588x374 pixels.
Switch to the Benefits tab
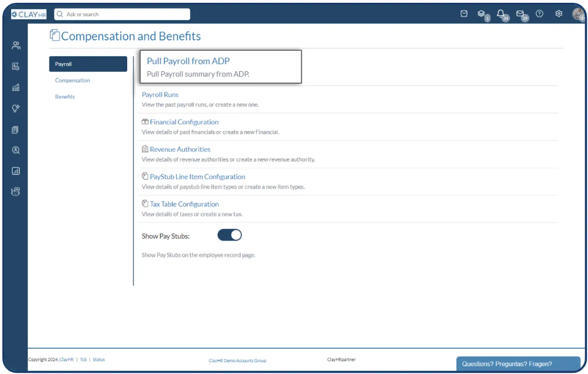pos(65,96)
